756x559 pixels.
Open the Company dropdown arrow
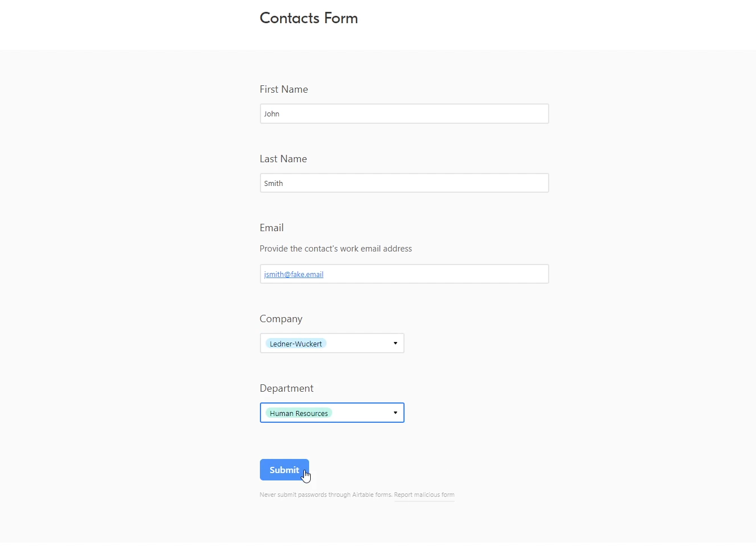396,343
